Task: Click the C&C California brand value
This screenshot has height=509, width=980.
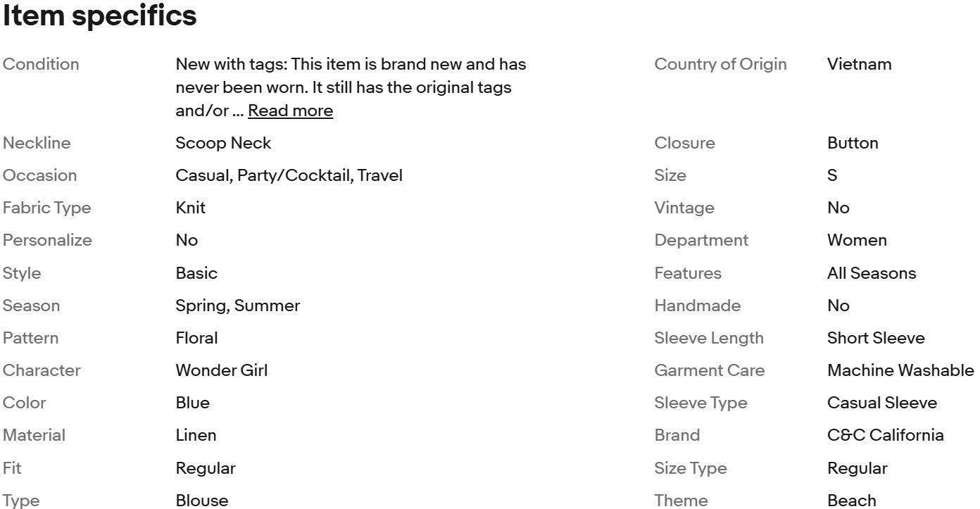Action: (x=885, y=435)
